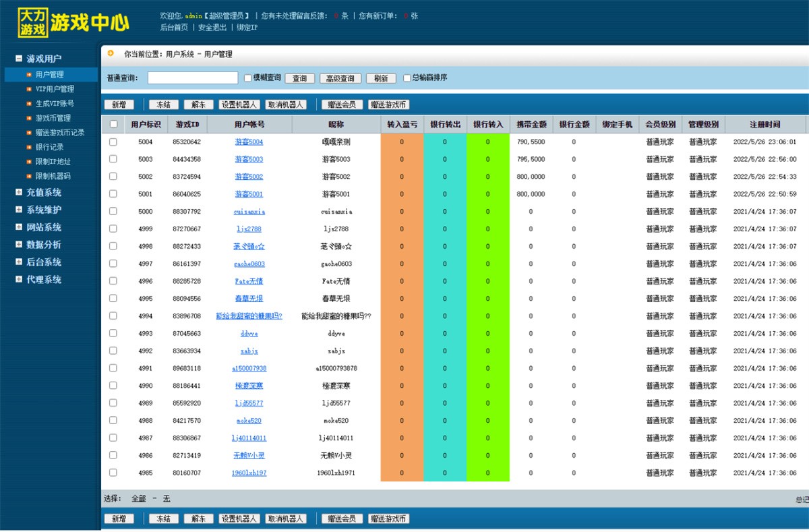勾选 模糊查询 复选框
The width and height of the screenshot is (809, 532).
click(248, 78)
